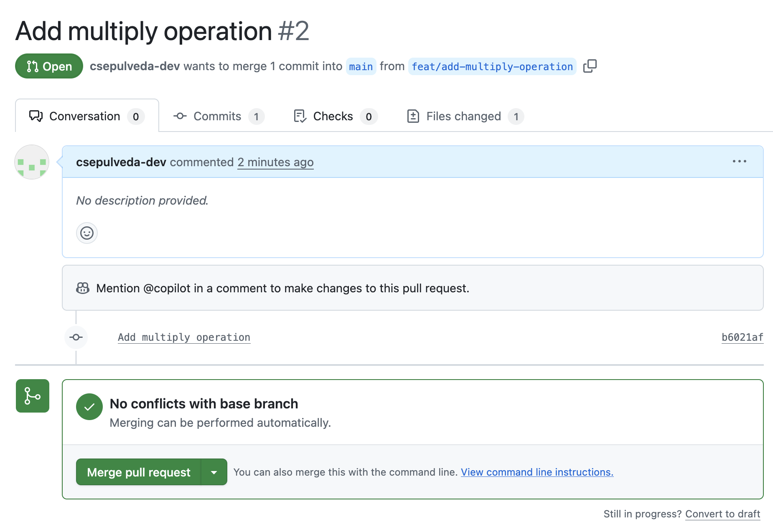Screen dimensions: 773x532
Task: Click csepulveda-dev's avatar image
Action: (32, 162)
